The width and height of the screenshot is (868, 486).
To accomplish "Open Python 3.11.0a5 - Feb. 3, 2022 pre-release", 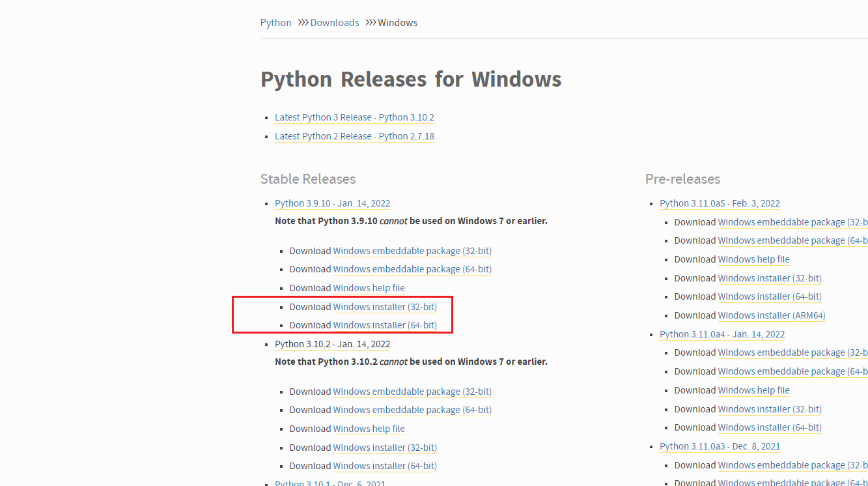I will point(720,203).
